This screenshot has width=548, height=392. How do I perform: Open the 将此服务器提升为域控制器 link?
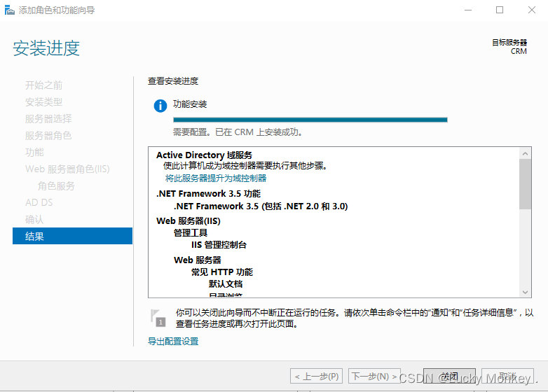(216, 178)
